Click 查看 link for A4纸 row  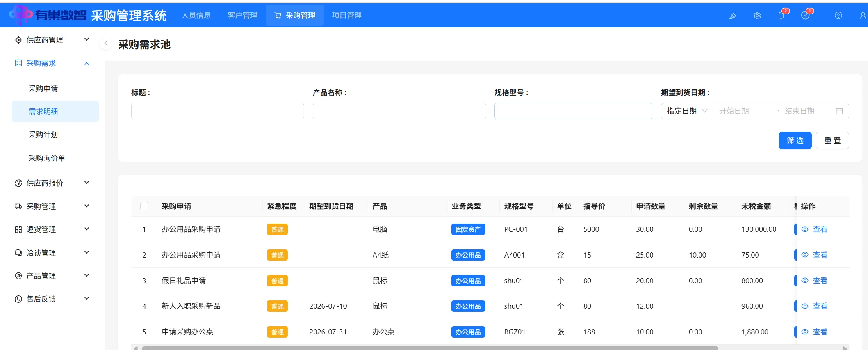tap(820, 255)
